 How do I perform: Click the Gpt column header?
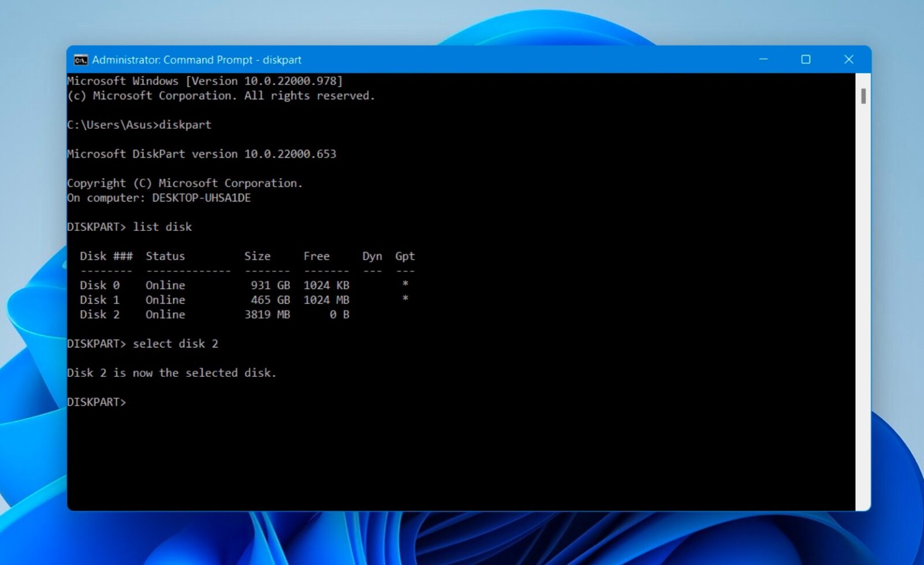click(405, 256)
